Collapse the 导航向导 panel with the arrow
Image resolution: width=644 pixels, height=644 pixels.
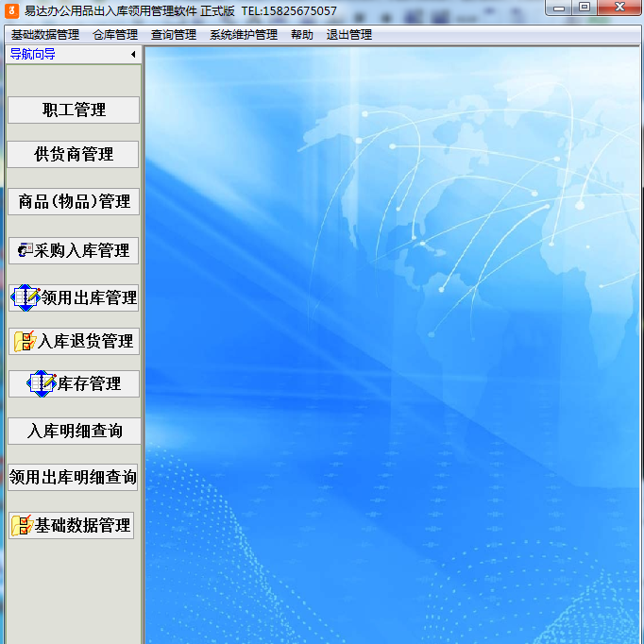tap(133, 54)
